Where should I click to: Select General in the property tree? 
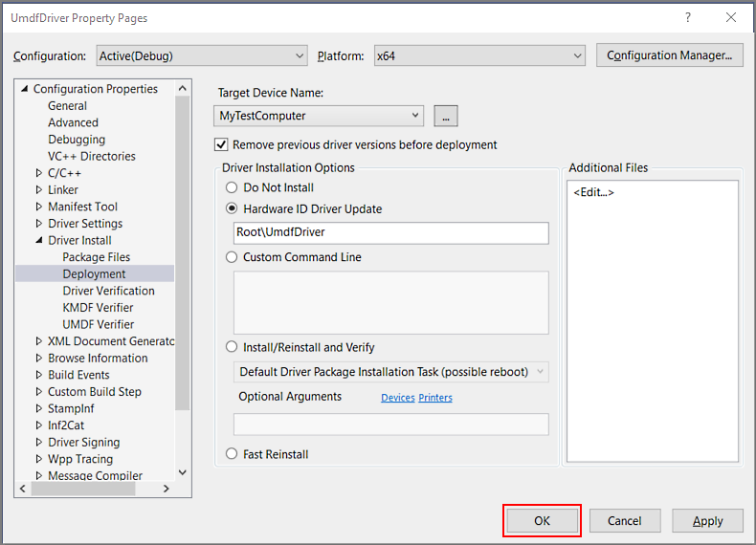[x=68, y=105]
